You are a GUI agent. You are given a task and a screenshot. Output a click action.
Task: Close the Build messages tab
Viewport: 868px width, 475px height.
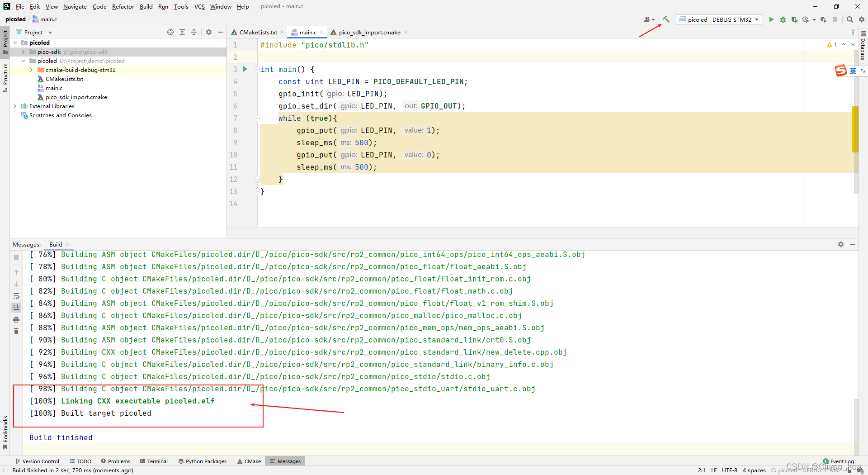(67, 244)
